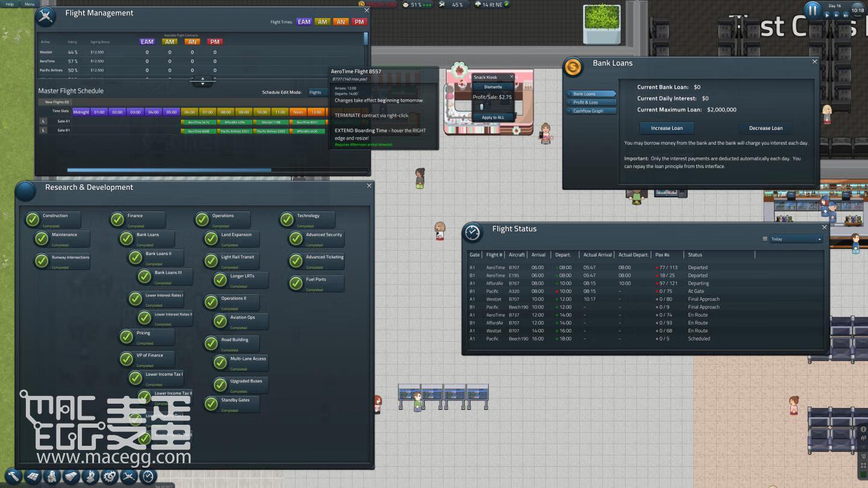This screenshot has height=488, width=868.
Task: Toggle the L lock for Gate B1
Action: click(43, 130)
